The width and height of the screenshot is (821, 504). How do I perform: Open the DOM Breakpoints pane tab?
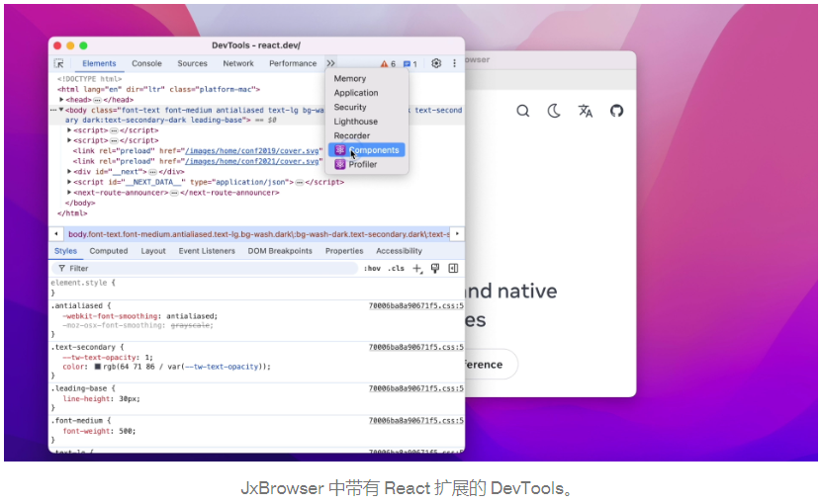tap(280, 251)
